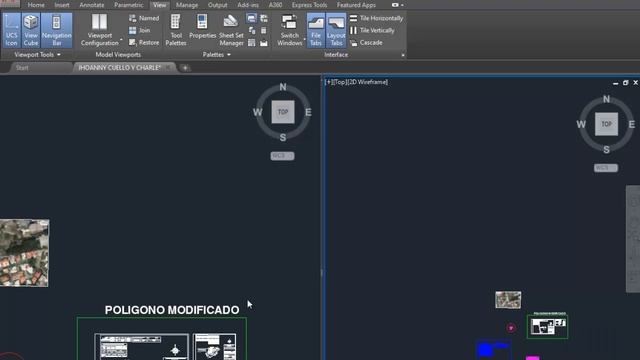Open the Add-ins ribbon tab
The image size is (640, 360).
pyautogui.click(x=248, y=5)
